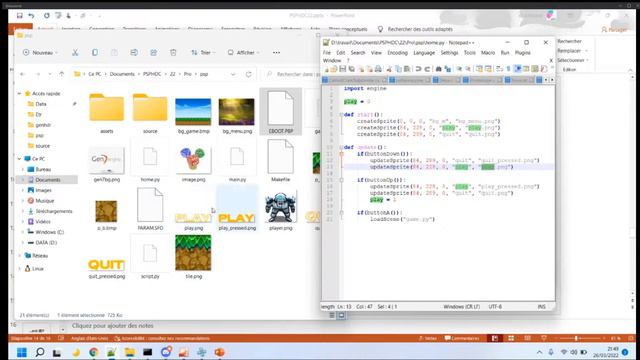Open the Search menu in Notepad++

[358, 53]
